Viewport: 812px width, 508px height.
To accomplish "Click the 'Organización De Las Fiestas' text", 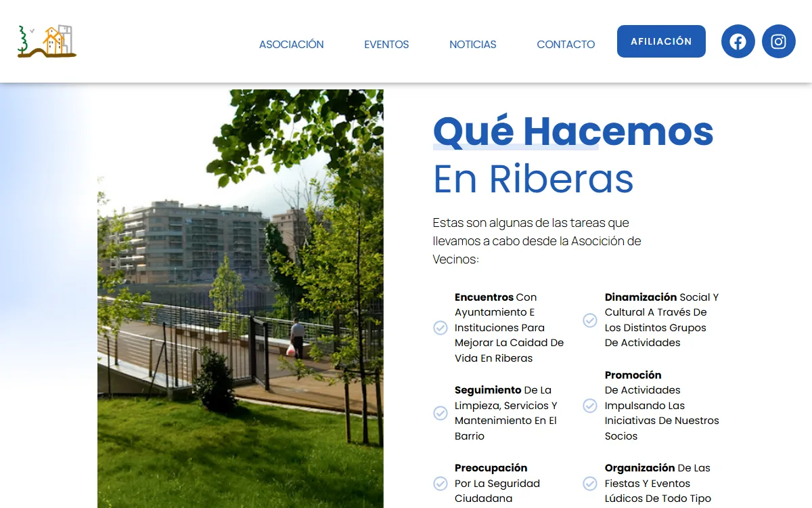I will 658,484.
